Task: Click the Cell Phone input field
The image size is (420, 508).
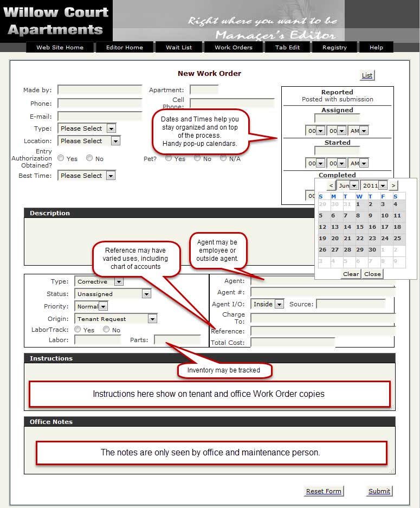Action: coord(232,103)
